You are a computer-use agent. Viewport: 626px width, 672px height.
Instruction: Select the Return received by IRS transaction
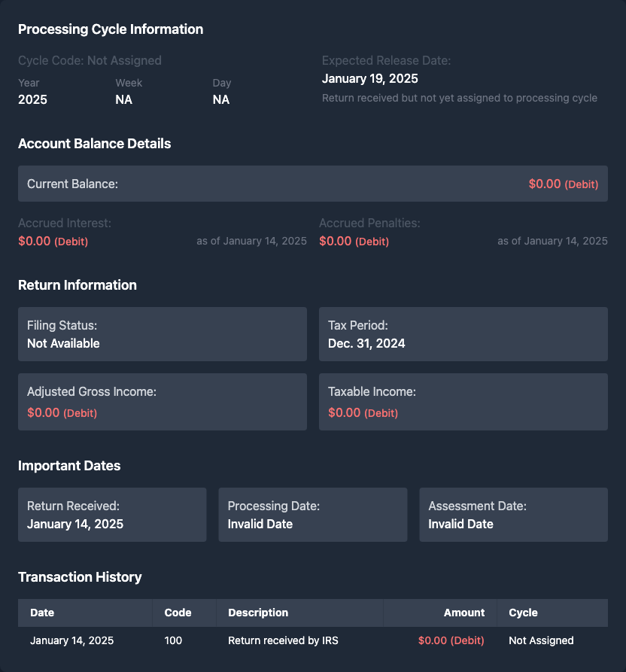(283, 640)
